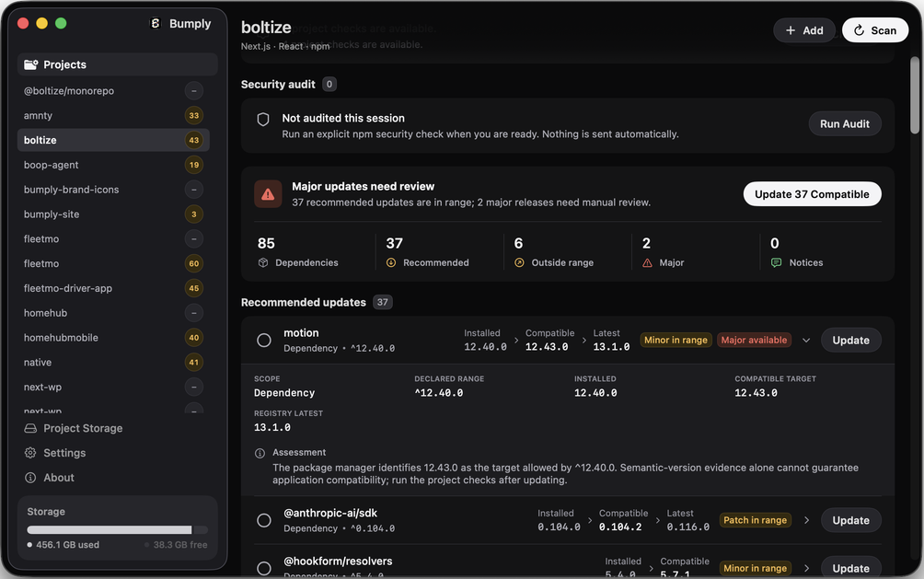Select the boltize project
The height and width of the screenshot is (579, 924).
tap(113, 140)
